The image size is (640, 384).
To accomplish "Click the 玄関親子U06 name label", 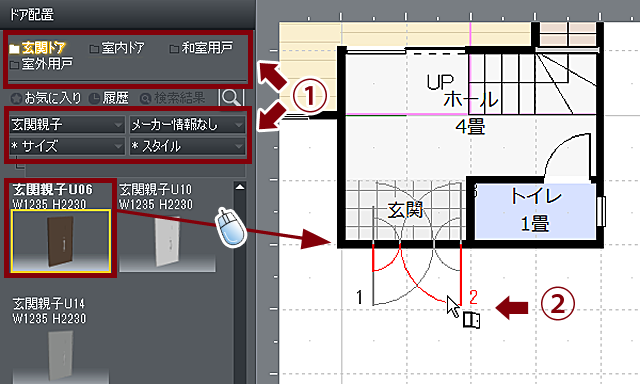I will (x=52, y=189).
